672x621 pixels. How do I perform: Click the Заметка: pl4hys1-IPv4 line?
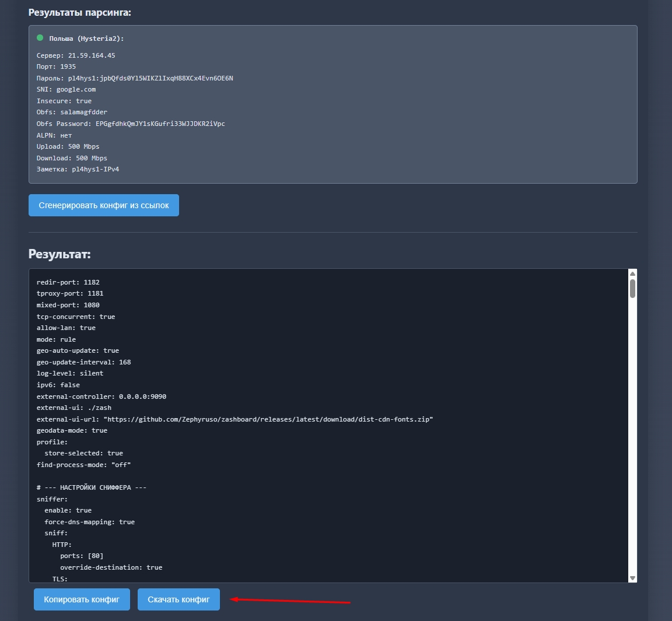(x=78, y=169)
